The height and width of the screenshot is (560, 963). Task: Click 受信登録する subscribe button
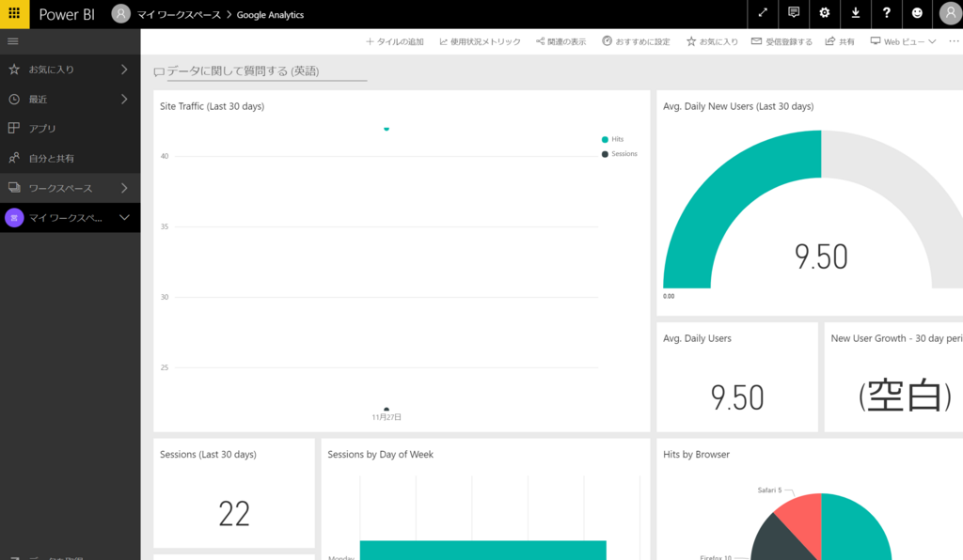click(x=781, y=41)
